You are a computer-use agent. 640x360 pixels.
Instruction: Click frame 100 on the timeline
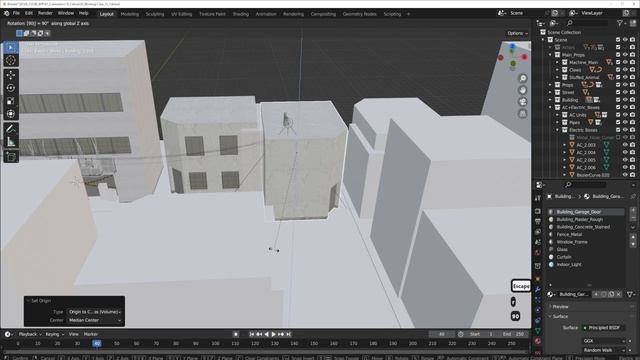215,344
